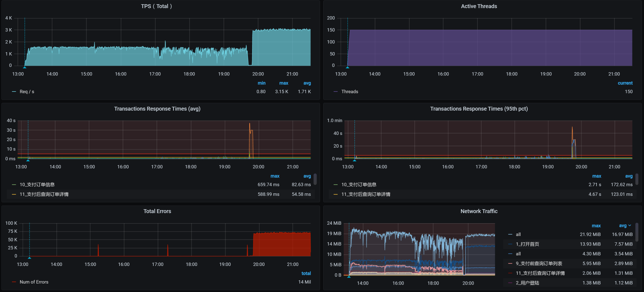
Task: Sort TPS legend by max column
Action: pyautogui.click(x=283, y=83)
